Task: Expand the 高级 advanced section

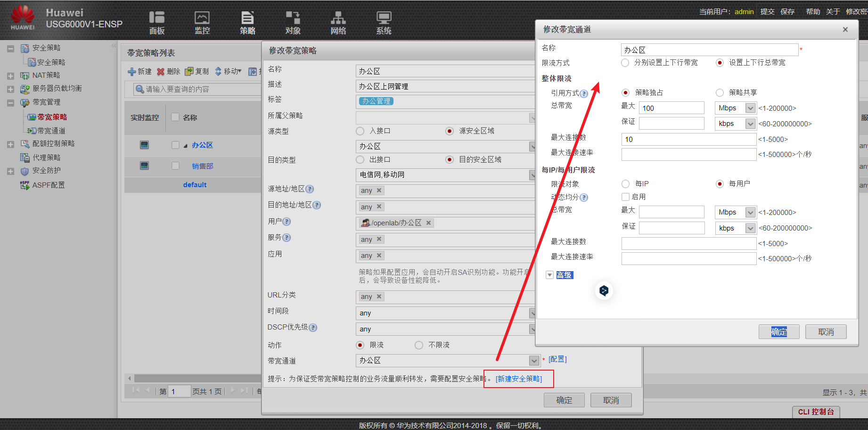Action: pyautogui.click(x=549, y=275)
